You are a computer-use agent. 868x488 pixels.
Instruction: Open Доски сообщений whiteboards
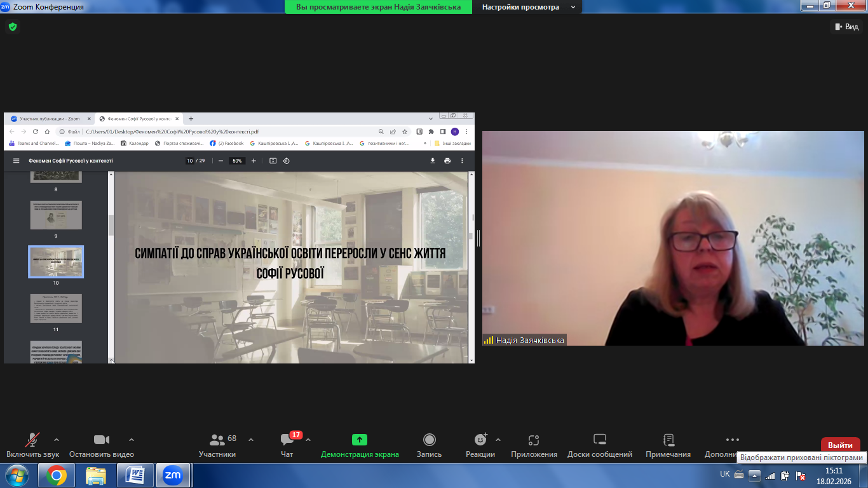click(x=600, y=445)
